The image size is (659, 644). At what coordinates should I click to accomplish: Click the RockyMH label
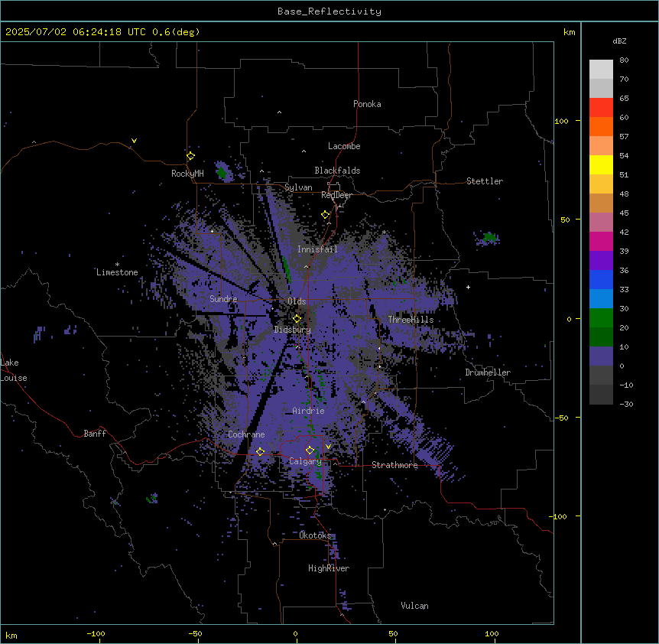pyautogui.click(x=187, y=174)
